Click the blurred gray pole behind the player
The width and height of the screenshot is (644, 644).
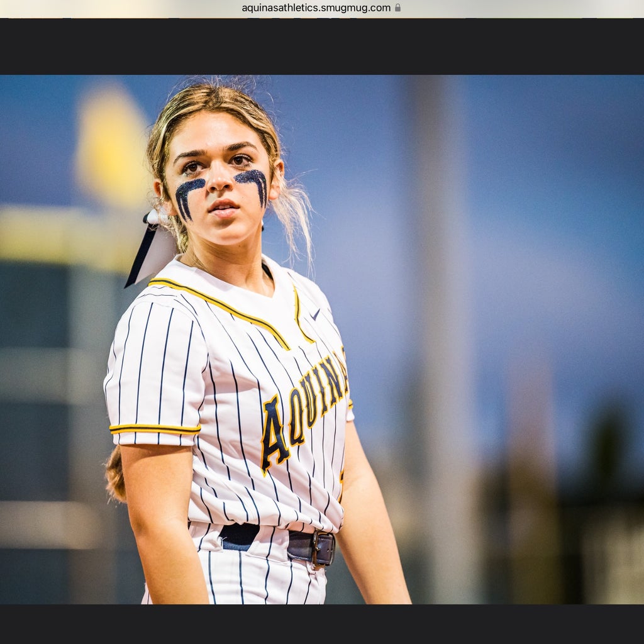click(440, 314)
